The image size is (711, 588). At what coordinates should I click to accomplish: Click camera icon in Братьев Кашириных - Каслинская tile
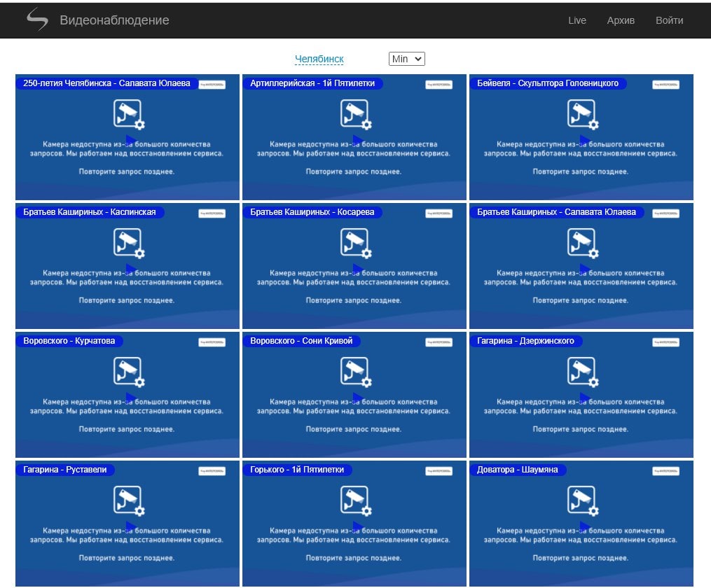129,244
